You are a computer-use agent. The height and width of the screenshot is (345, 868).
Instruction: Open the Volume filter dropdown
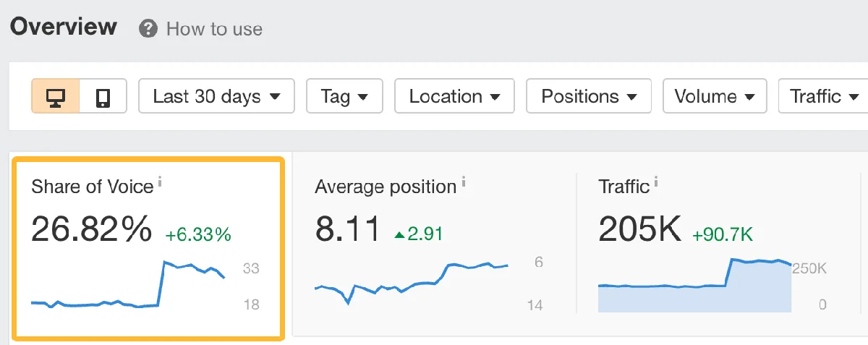click(x=715, y=96)
